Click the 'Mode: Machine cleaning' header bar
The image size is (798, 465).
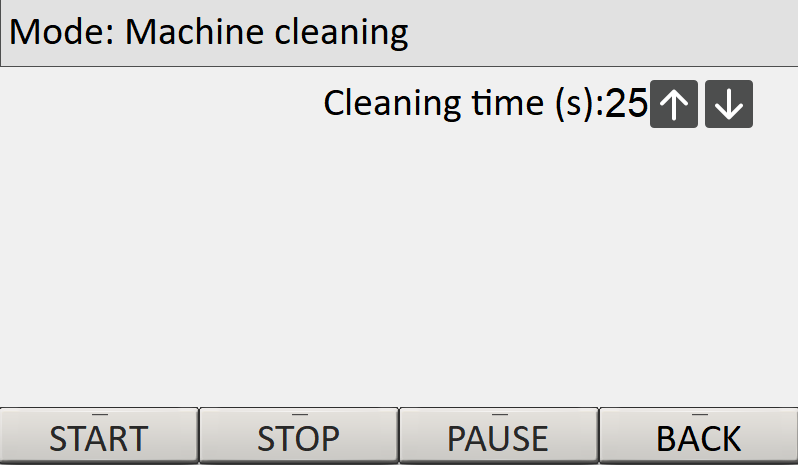(399, 33)
